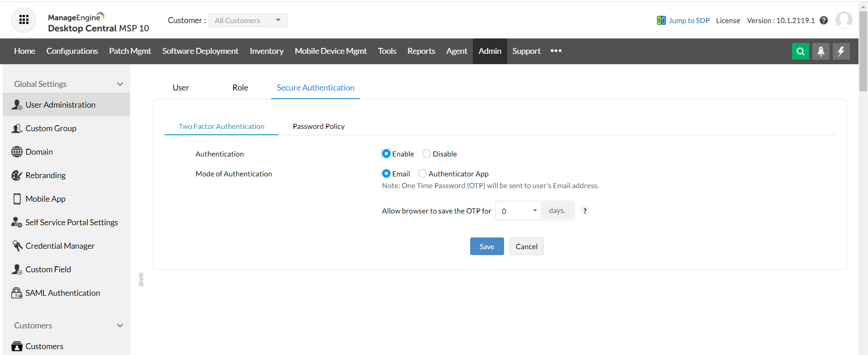Open the apps grid launcher icon
The width and height of the screenshot is (868, 355).
point(24,20)
